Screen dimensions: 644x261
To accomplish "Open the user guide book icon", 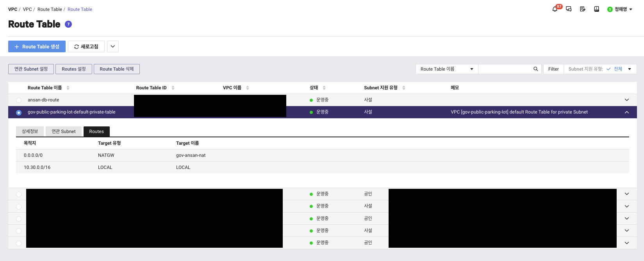I will tap(596, 9).
